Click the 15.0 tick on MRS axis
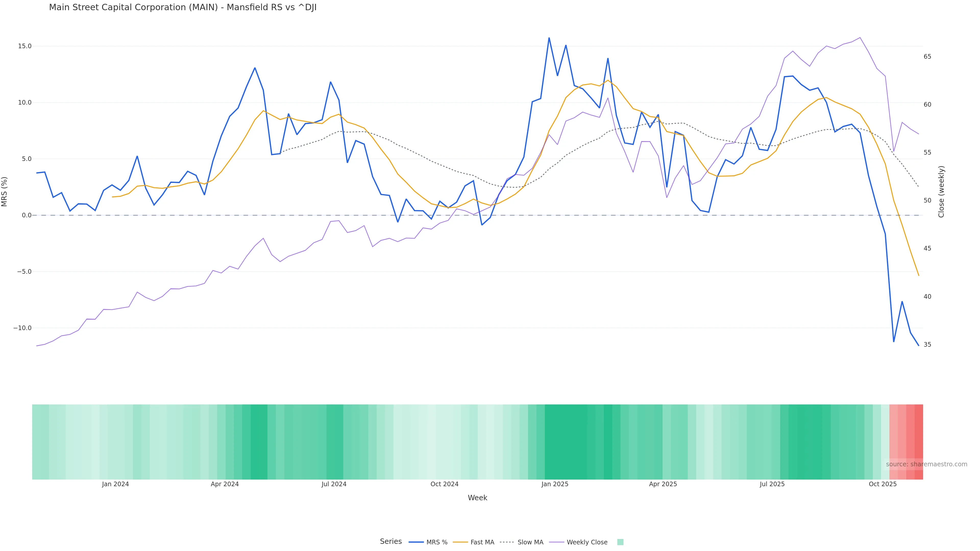The height and width of the screenshot is (551, 980). [25, 46]
